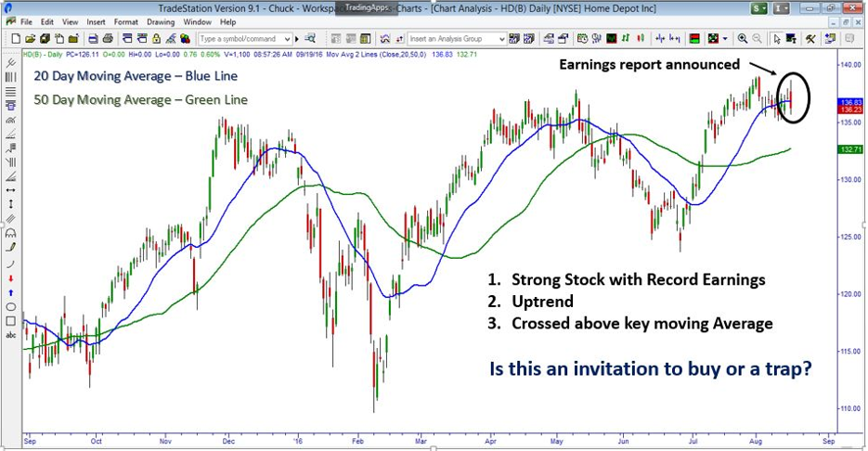The height and width of the screenshot is (451, 868).
Task: Open the Insert menu
Action: tap(96, 22)
